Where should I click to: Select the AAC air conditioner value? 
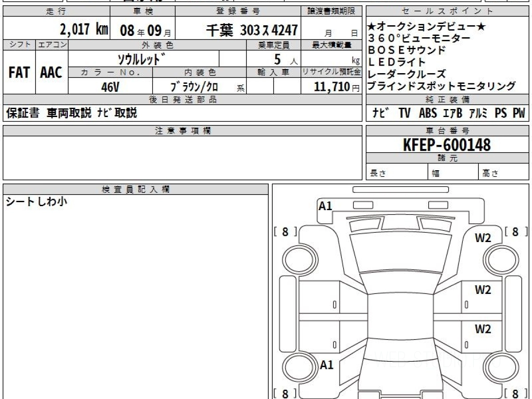[51, 73]
